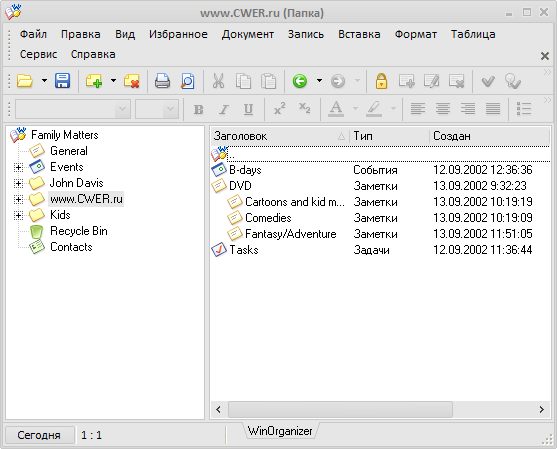Open the font color A dropdown
557x449 pixels.
click(355, 109)
